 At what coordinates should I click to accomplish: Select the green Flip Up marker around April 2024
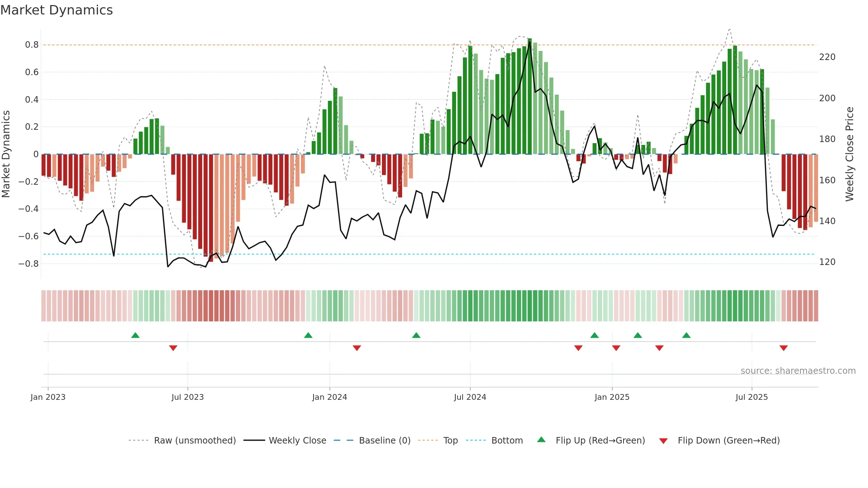[x=416, y=335]
